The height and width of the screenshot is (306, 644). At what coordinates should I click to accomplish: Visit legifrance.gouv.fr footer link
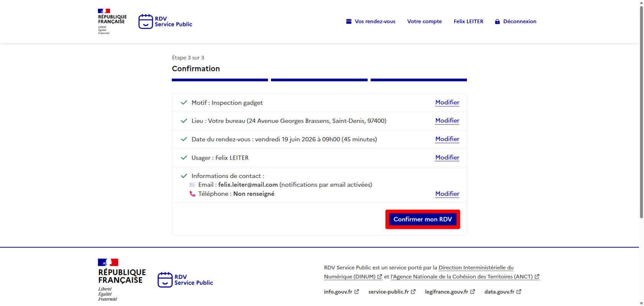click(450, 292)
